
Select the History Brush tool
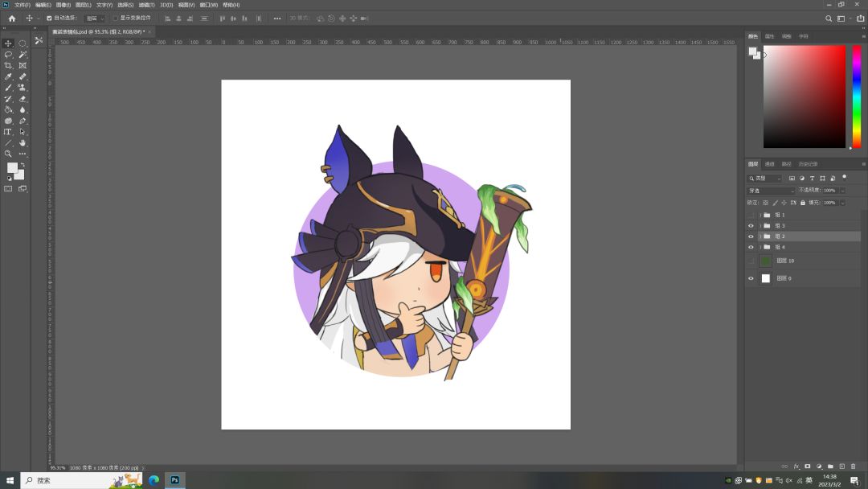pos(8,99)
